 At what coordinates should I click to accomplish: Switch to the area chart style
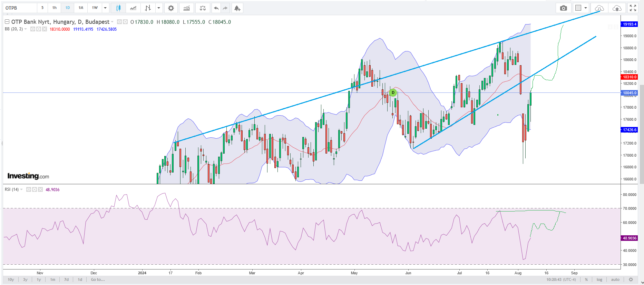click(x=133, y=8)
